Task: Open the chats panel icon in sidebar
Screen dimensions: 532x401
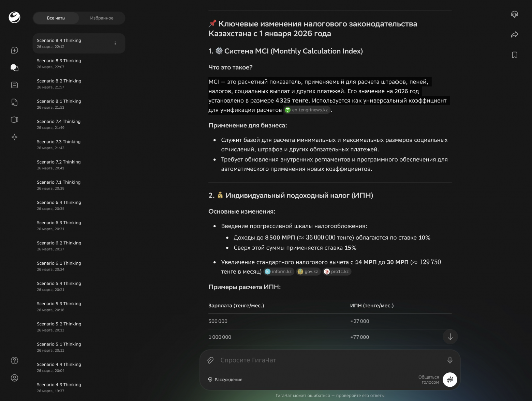Action: click(x=14, y=67)
